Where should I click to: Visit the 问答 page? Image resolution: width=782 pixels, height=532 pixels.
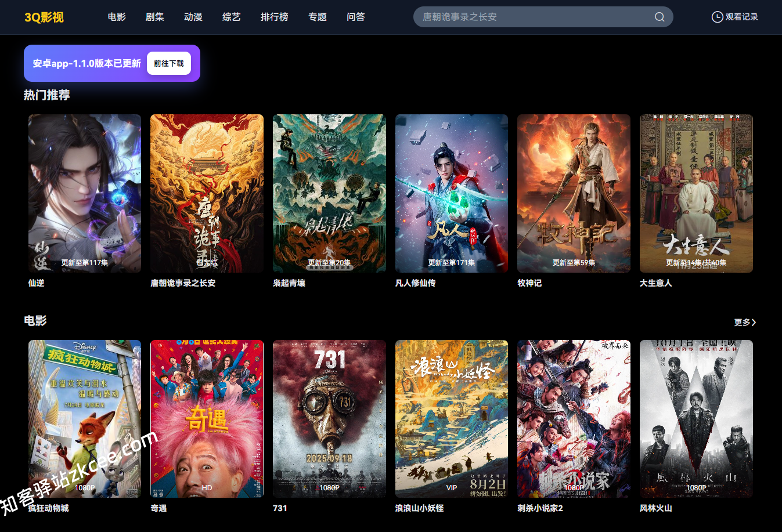click(356, 17)
